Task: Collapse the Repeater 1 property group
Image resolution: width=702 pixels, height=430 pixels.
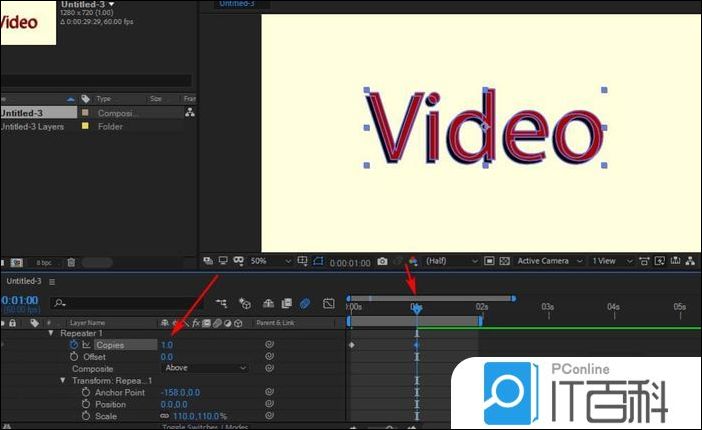Action: 51,333
